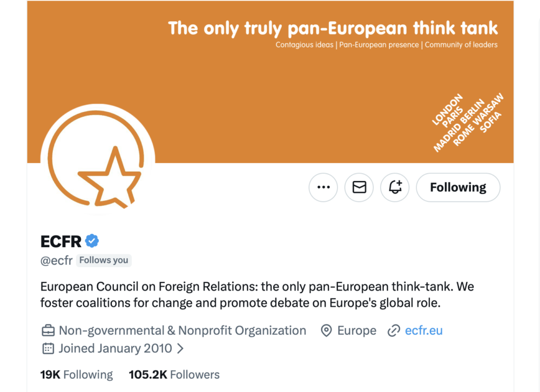Click the envelope message icon
This screenshot has width=540, height=392.
pos(359,187)
